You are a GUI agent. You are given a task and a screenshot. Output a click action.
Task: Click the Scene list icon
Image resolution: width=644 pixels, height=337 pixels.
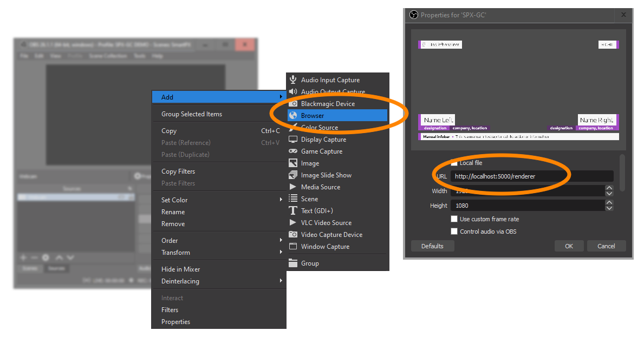click(x=293, y=199)
